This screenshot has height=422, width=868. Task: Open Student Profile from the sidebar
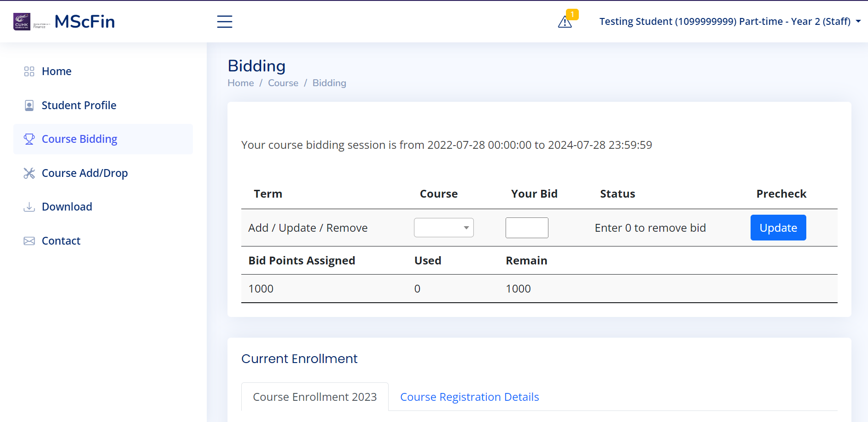coord(79,105)
